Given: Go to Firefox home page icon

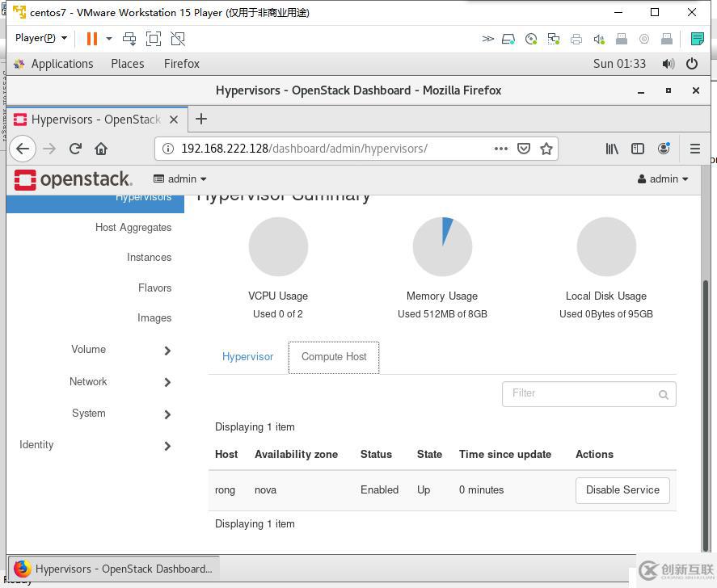Looking at the screenshot, I should pos(101,149).
